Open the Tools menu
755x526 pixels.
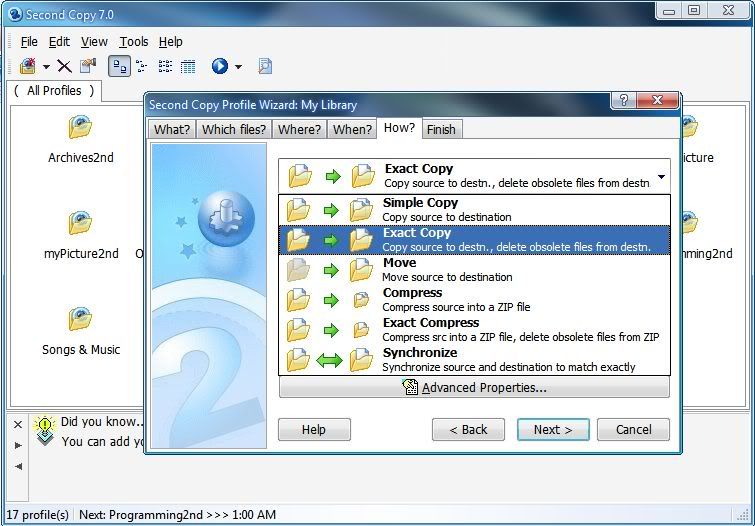tap(133, 42)
